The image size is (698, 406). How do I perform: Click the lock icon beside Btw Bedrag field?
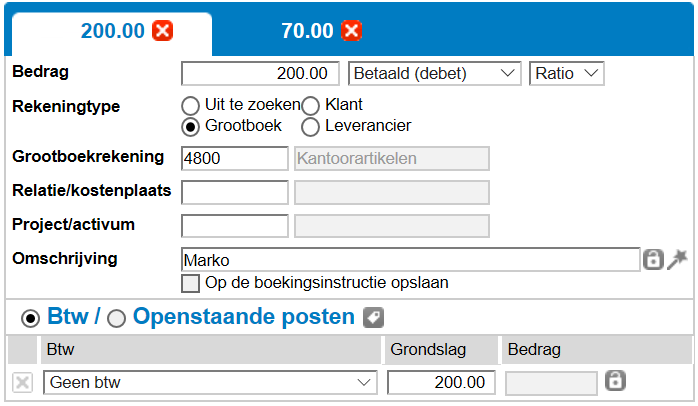click(x=616, y=381)
